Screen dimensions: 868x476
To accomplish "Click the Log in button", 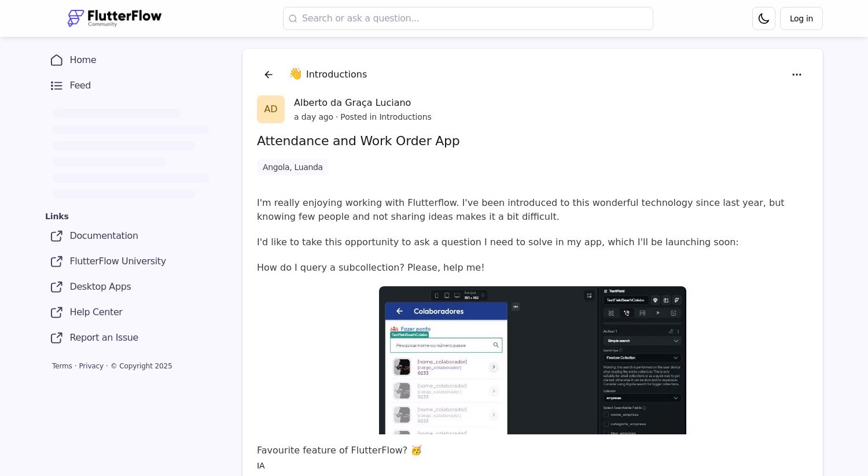I will [801, 19].
